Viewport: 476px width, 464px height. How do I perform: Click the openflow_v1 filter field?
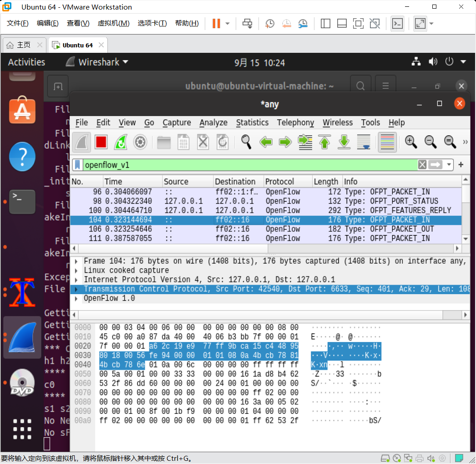250,165
